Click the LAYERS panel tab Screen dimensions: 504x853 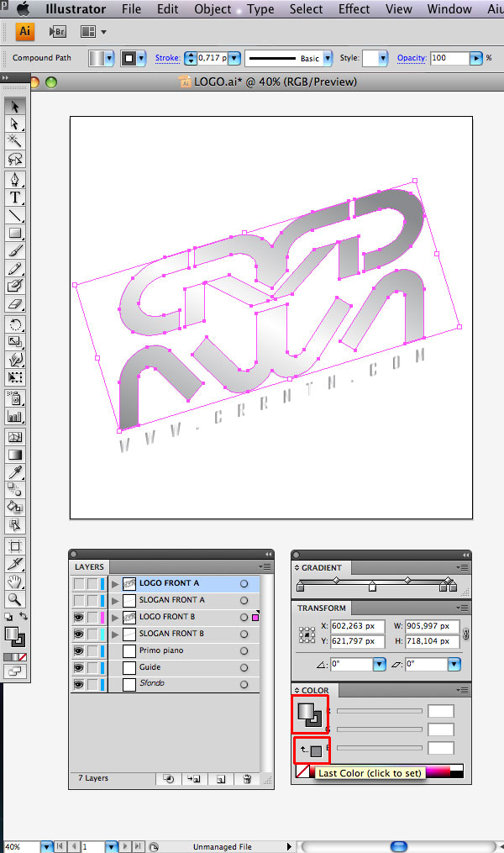[x=89, y=567]
